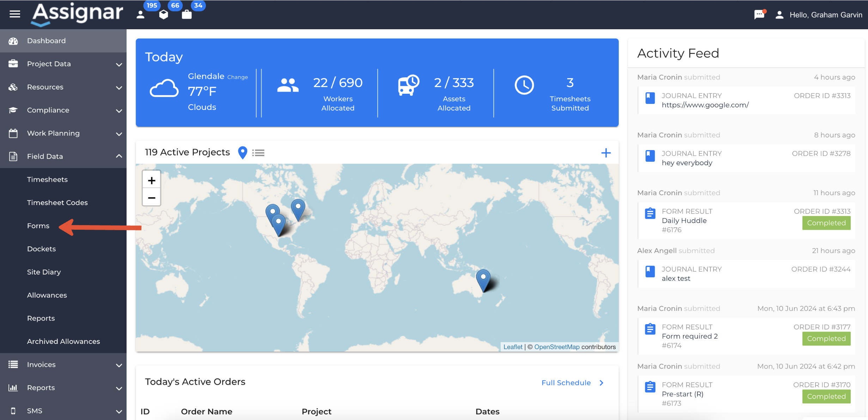
Task: Switch projects to map pin view
Action: point(243,153)
